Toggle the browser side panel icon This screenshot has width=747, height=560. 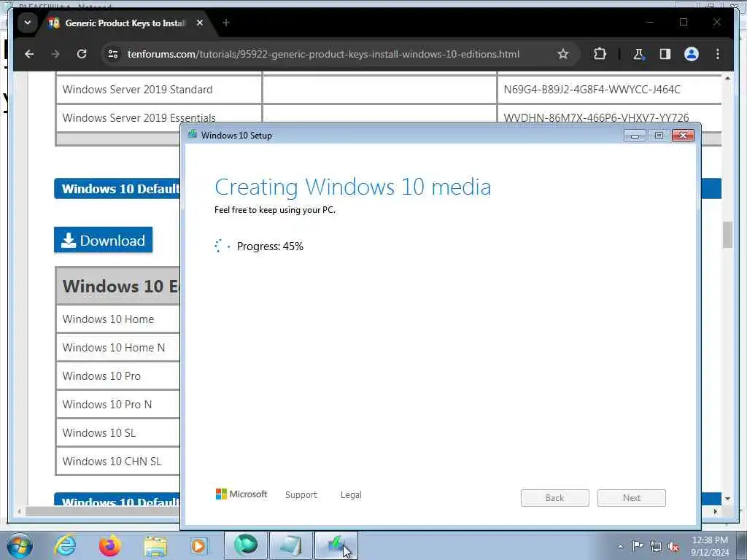665,54
